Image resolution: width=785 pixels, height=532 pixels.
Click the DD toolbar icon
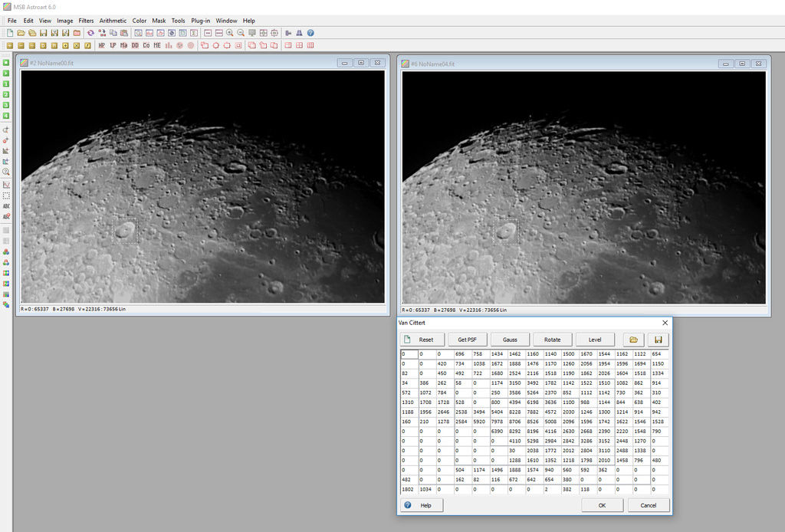pyautogui.click(x=135, y=45)
